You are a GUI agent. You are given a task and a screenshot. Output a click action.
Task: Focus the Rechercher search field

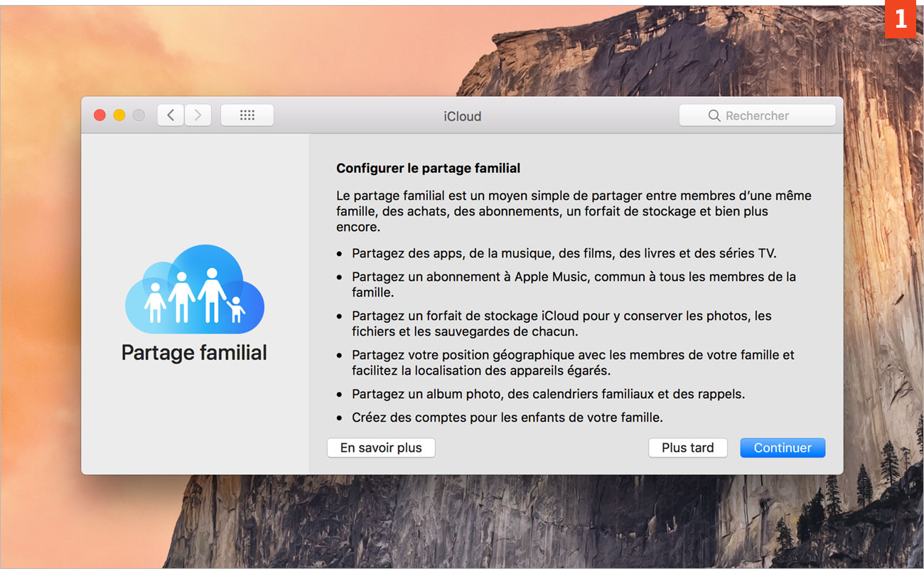pos(758,115)
